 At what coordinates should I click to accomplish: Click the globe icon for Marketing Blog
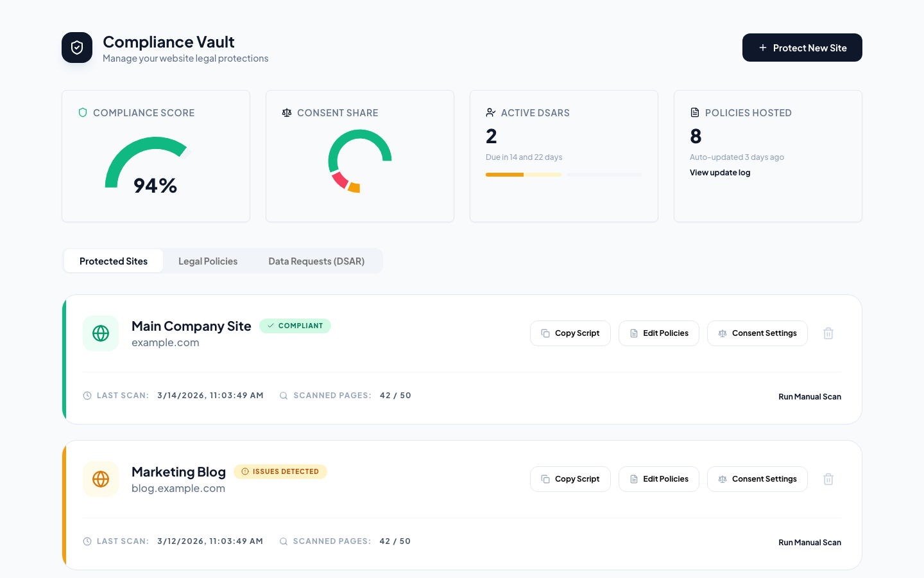click(101, 479)
